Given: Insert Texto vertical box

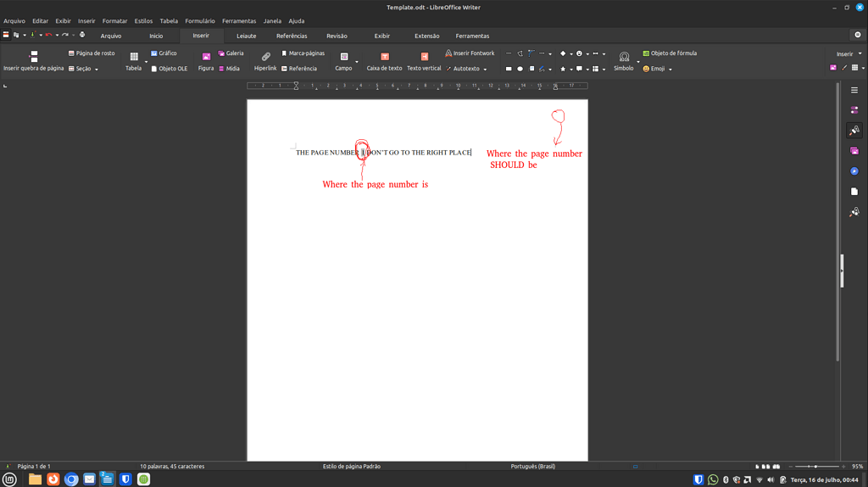Looking at the screenshot, I should click(x=424, y=61).
